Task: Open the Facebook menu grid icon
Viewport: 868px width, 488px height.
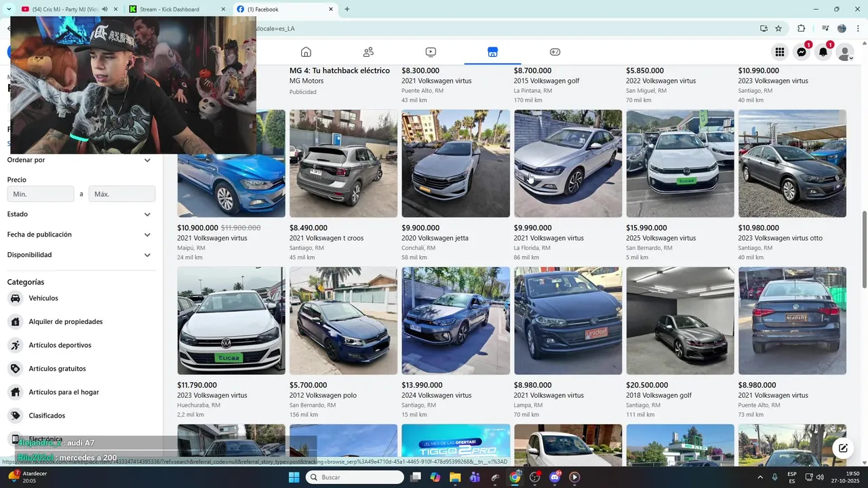Action: [x=780, y=52]
